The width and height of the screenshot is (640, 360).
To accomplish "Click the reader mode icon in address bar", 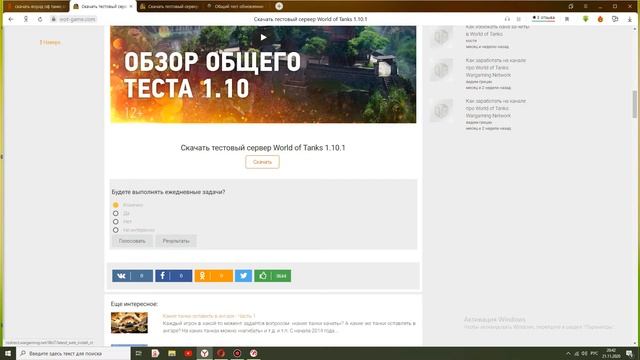I will (x=519, y=19).
